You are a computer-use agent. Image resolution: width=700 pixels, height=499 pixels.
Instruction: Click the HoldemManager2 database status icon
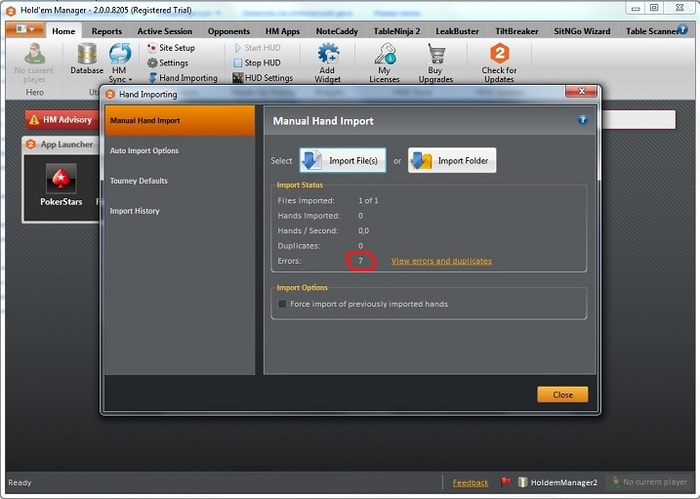[x=523, y=482]
